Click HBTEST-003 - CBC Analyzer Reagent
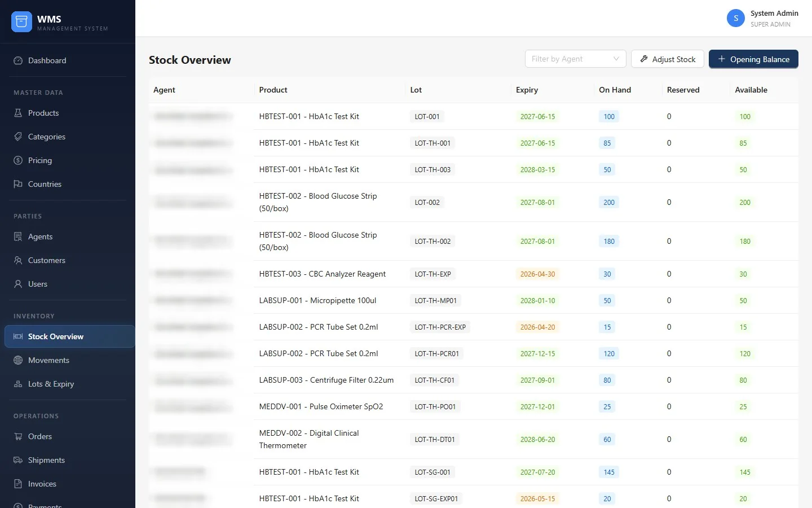Image resolution: width=812 pixels, height=508 pixels. [323, 274]
